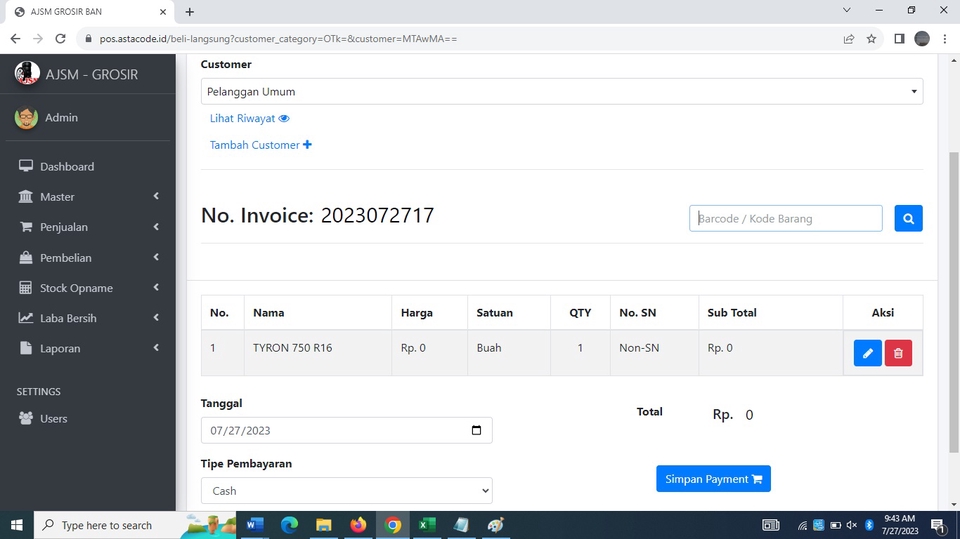Expand the Penjualan menu
The height and width of the screenshot is (539, 960).
click(88, 227)
